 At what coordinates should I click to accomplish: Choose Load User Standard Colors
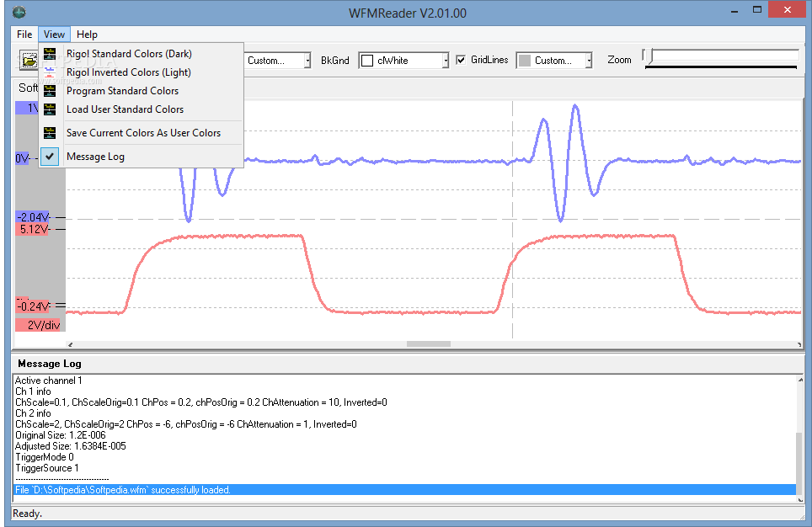(x=141, y=109)
